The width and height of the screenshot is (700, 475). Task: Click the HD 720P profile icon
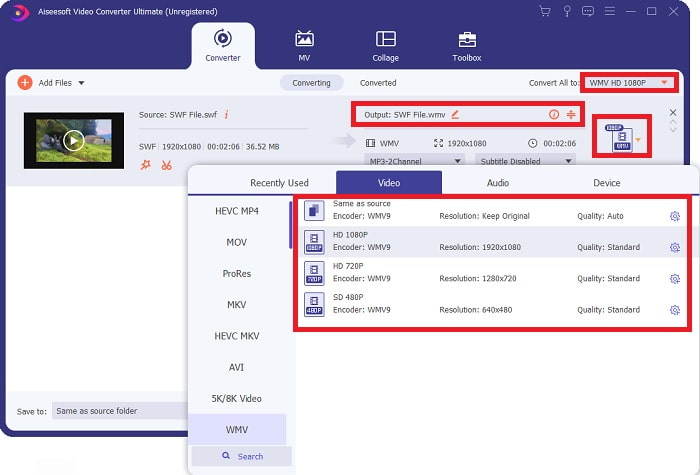314,273
